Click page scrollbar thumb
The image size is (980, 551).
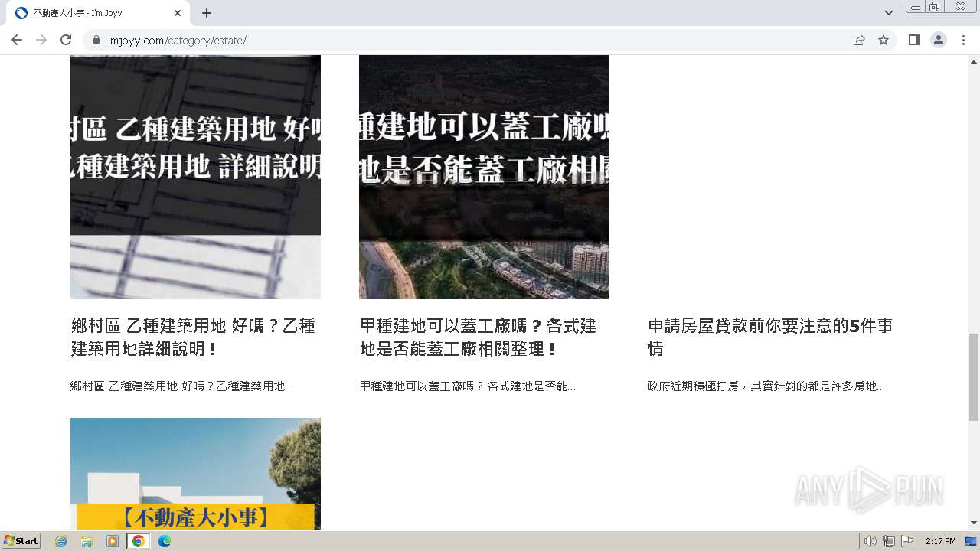pyautogui.click(x=974, y=377)
